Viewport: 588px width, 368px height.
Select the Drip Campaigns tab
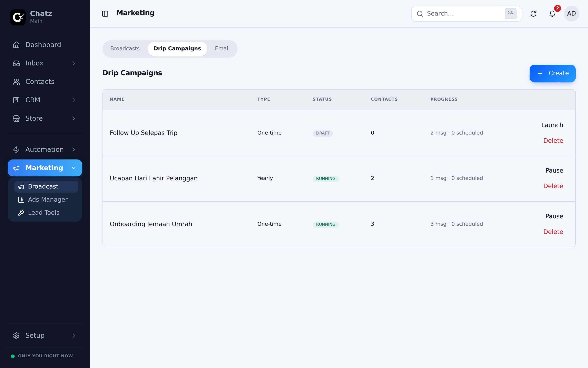177,49
